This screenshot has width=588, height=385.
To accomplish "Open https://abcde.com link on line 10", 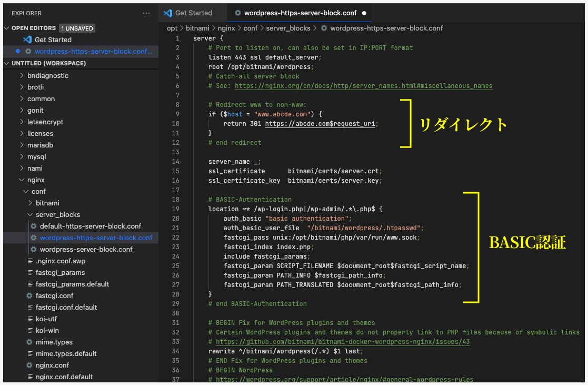I will point(320,124).
